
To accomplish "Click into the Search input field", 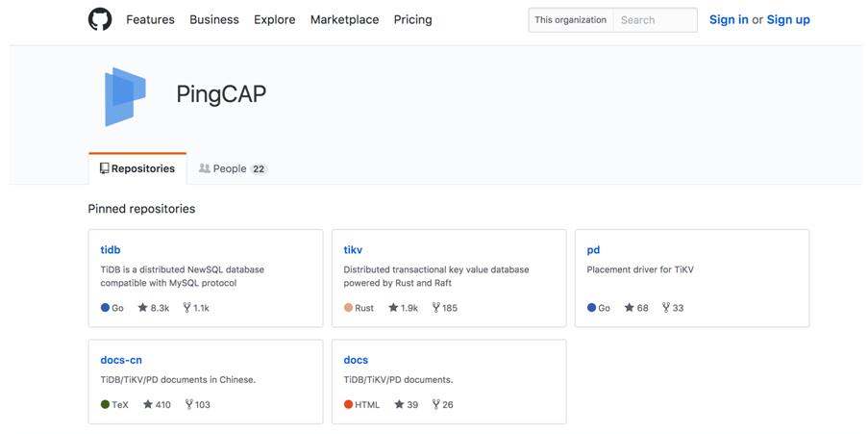I will 655,19.
